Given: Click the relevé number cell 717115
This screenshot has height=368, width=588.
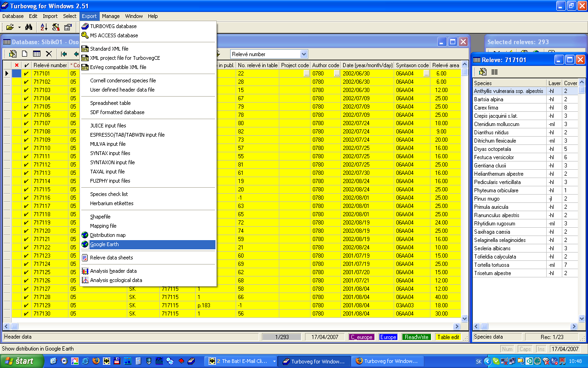Looking at the screenshot, I should pos(50,190).
